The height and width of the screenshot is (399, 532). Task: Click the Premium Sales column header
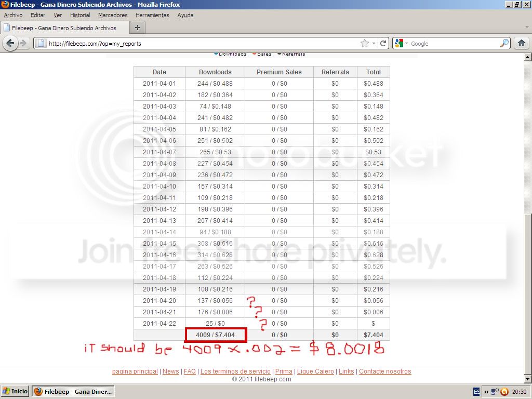(279, 72)
